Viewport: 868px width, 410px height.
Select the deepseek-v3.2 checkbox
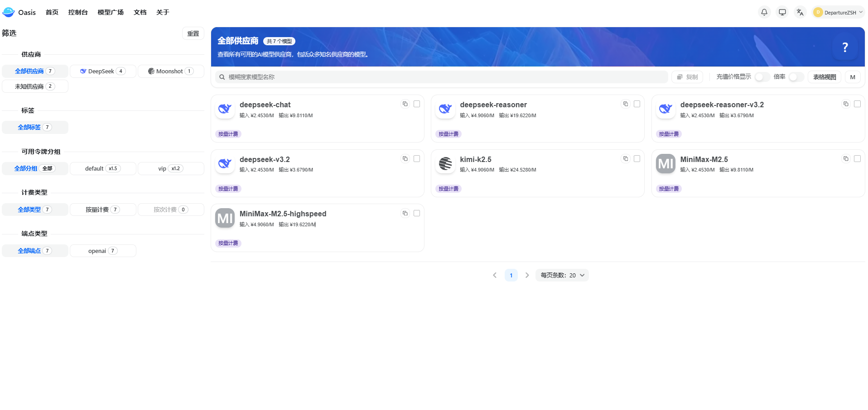click(416, 159)
